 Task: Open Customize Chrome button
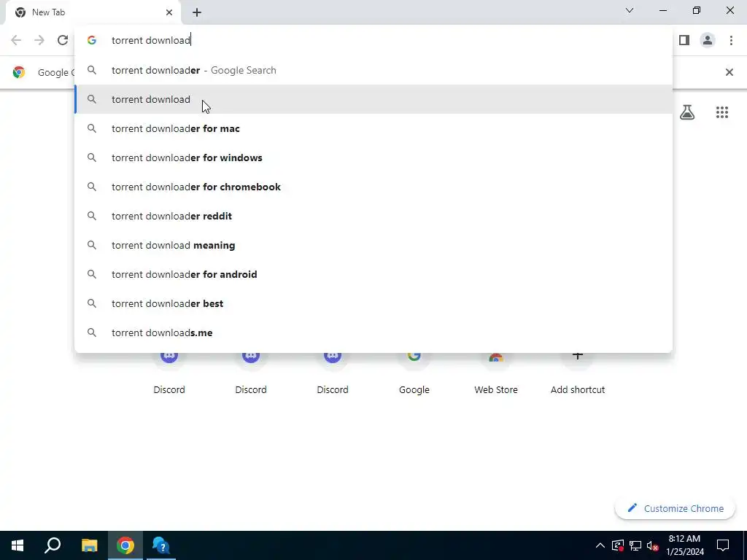[x=675, y=508]
